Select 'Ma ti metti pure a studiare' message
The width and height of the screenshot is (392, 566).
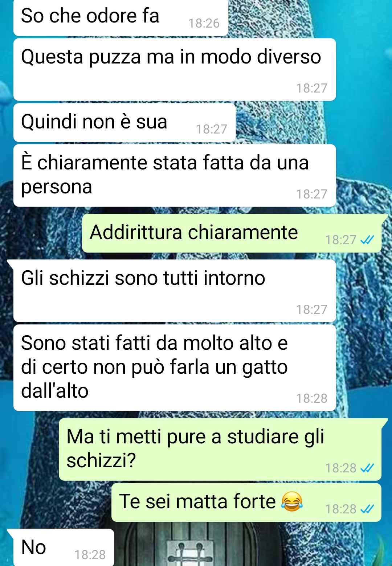[220, 449]
